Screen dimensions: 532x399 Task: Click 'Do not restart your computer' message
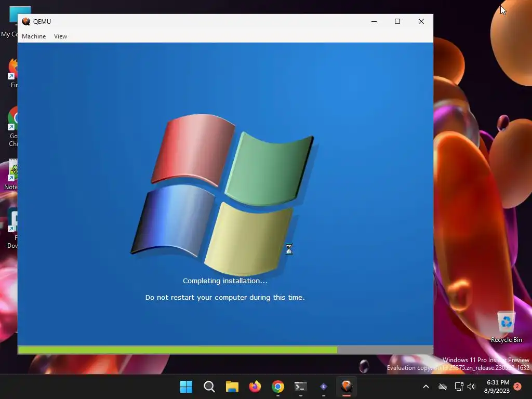click(x=225, y=297)
